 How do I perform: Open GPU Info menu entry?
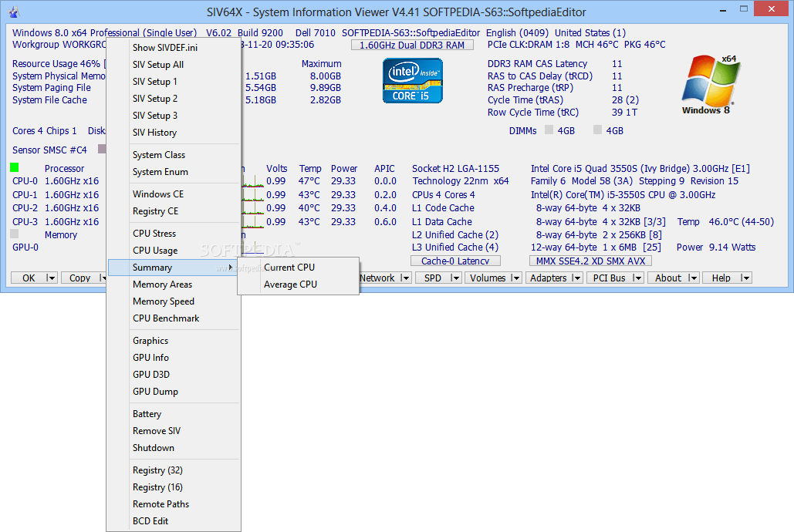pos(174,358)
